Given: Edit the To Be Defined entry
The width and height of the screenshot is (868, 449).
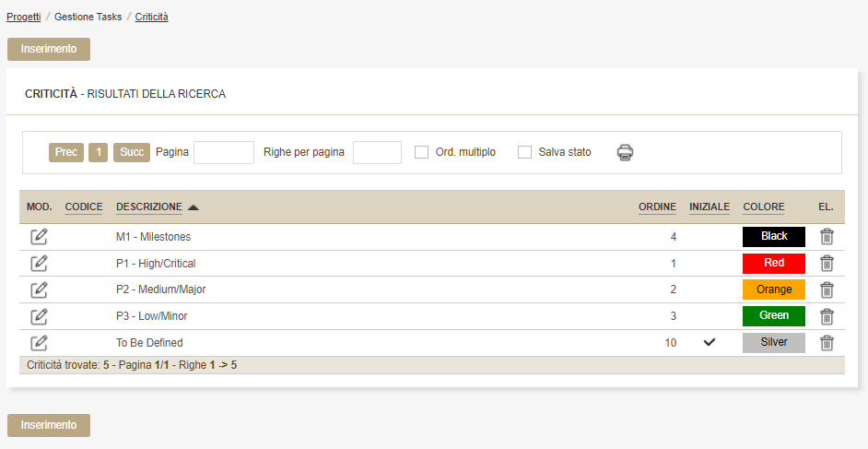Looking at the screenshot, I should point(39,343).
